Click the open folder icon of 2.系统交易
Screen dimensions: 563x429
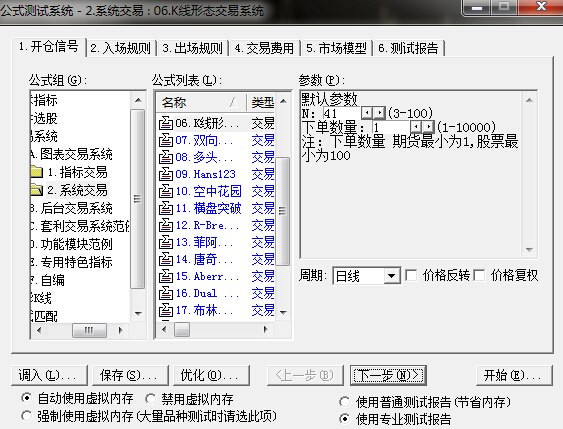click(37, 190)
